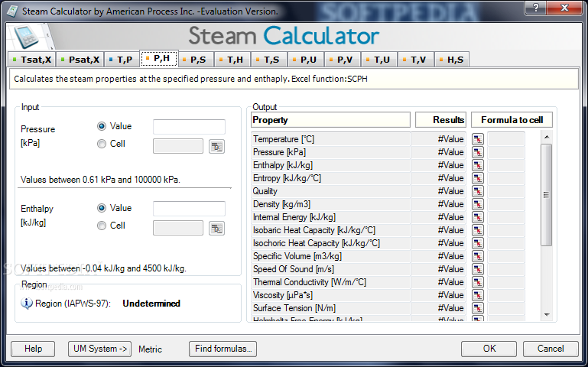Insert Density formula to cell icon
The height and width of the screenshot is (367, 588).
click(478, 204)
